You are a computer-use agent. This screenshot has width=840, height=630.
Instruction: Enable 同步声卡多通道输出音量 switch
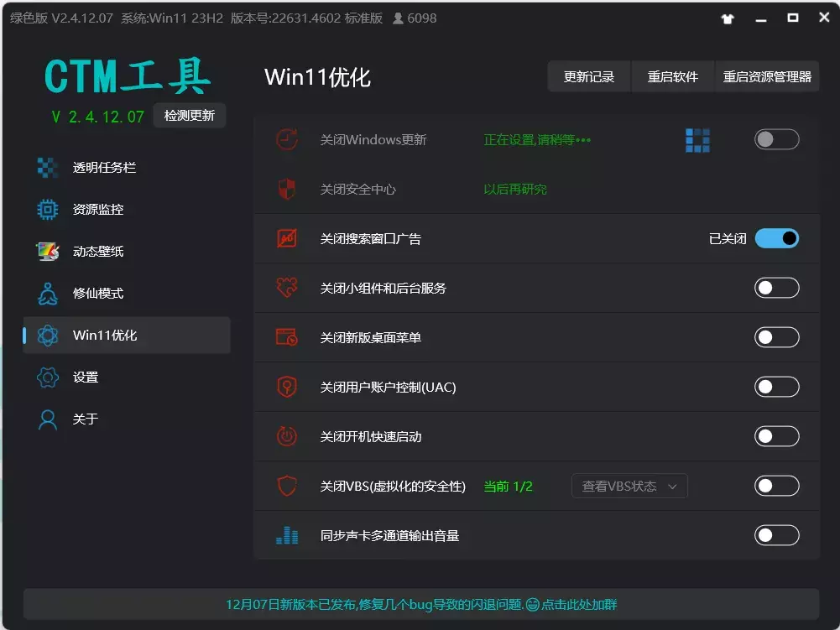click(x=777, y=535)
